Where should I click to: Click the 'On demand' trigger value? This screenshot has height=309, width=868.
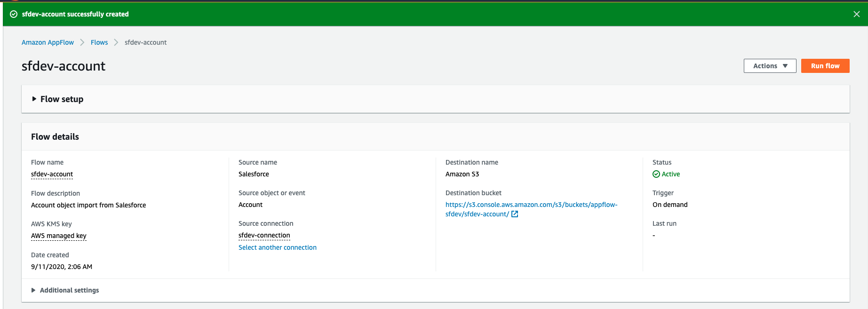tap(670, 205)
